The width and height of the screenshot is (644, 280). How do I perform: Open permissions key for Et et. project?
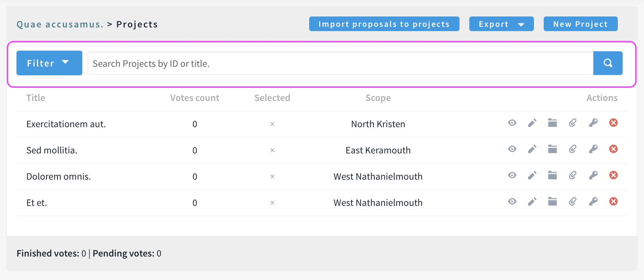(593, 202)
